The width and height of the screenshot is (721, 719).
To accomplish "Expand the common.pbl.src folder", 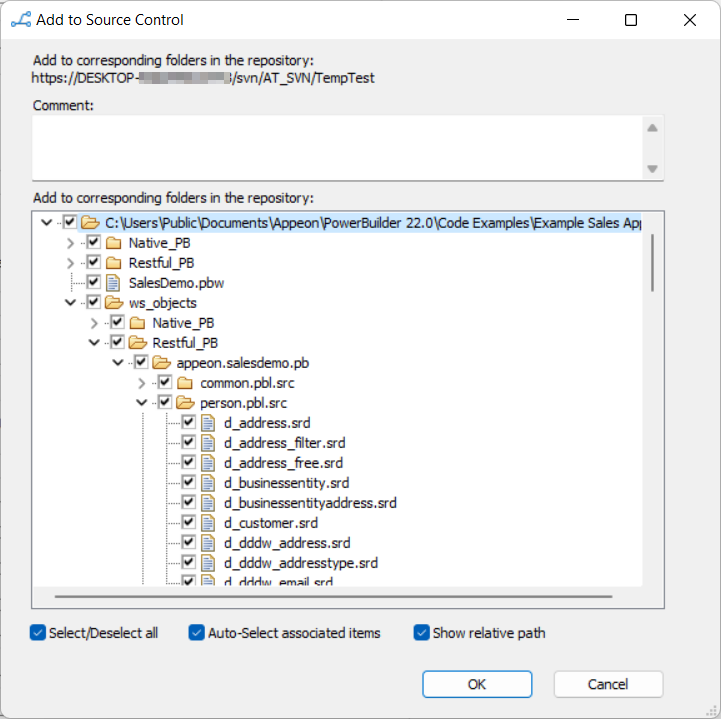I will [142, 383].
